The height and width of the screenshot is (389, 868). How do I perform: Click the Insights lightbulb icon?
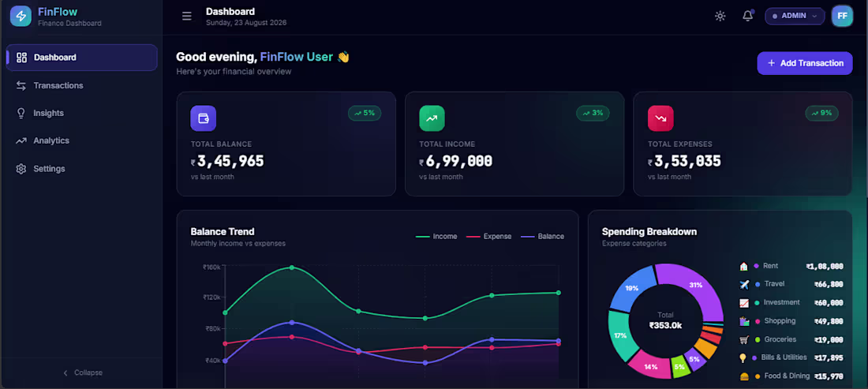pyautogui.click(x=21, y=113)
